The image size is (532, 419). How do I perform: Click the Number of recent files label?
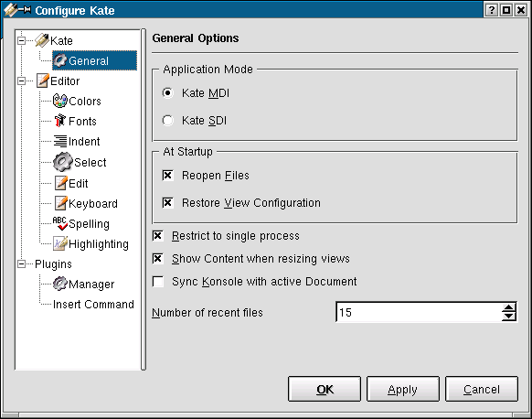pyautogui.click(x=207, y=313)
